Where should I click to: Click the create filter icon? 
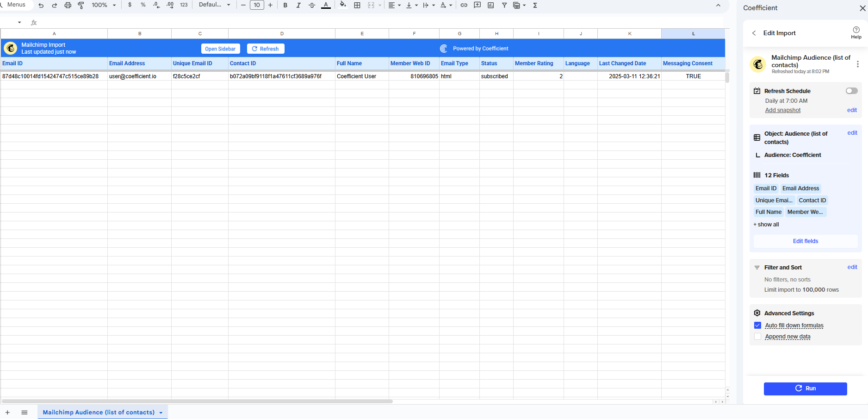point(504,5)
